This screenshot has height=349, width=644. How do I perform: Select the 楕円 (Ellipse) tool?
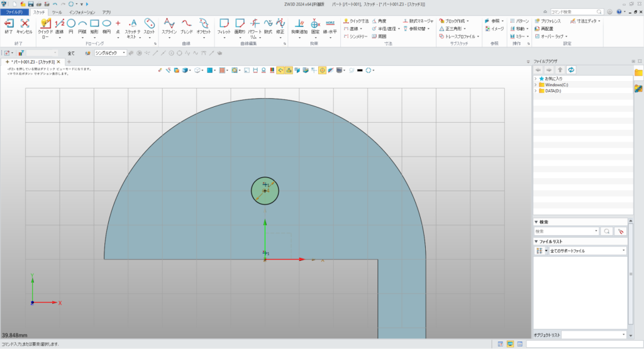click(107, 24)
